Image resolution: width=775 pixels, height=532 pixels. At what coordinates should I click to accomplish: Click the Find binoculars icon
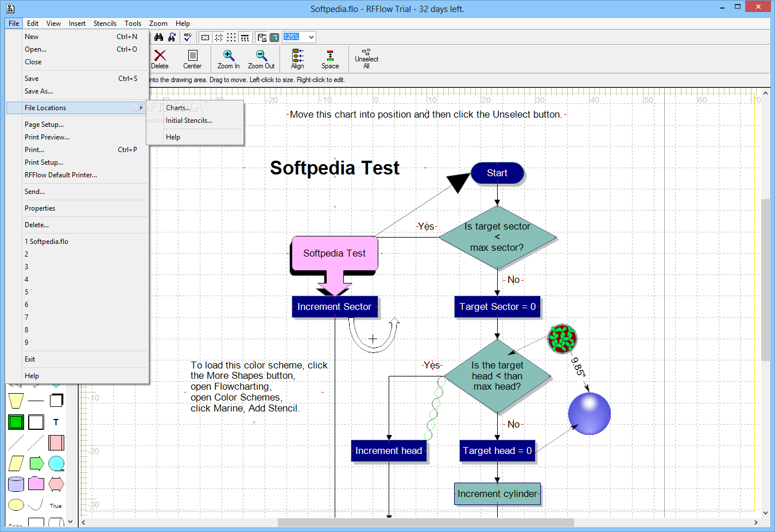click(x=158, y=37)
